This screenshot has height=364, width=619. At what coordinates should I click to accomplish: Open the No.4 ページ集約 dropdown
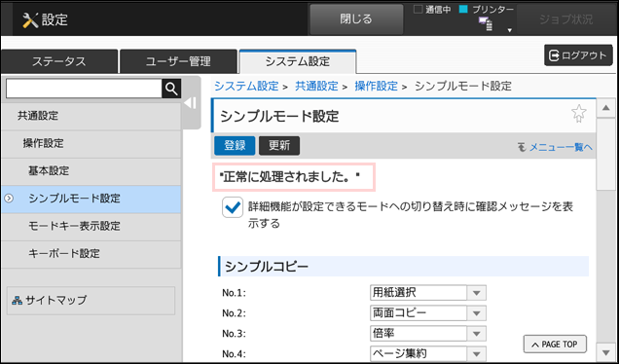pyautogui.click(x=428, y=353)
